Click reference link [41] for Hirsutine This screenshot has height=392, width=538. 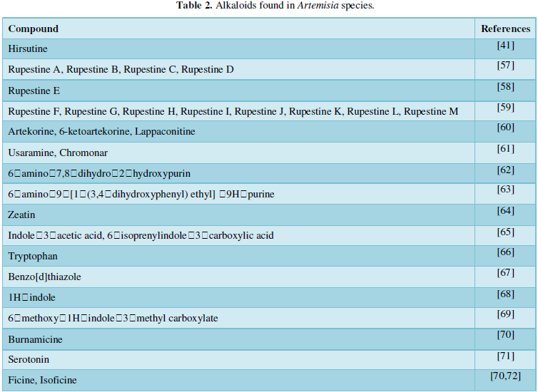pyautogui.click(x=506, y=45)
